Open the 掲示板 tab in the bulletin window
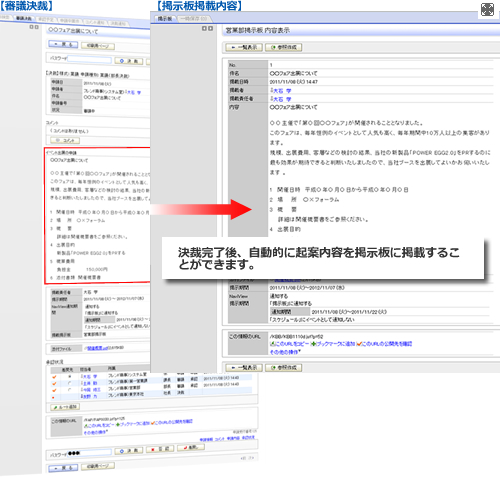 point(165,19)
